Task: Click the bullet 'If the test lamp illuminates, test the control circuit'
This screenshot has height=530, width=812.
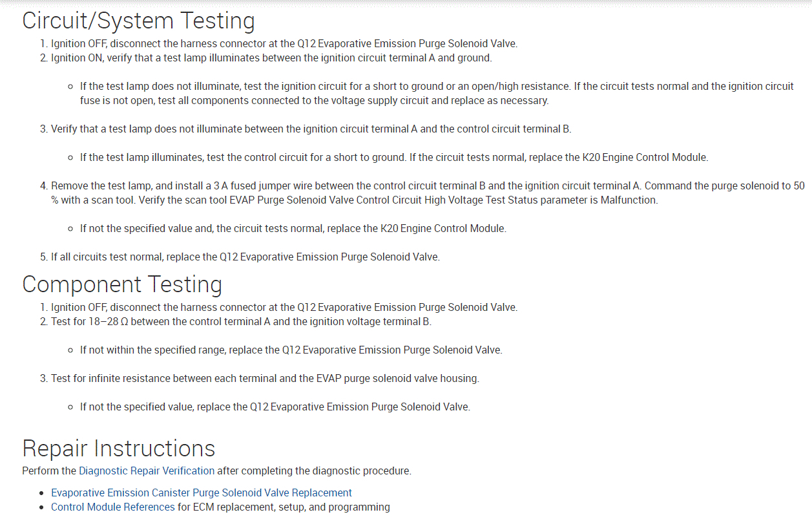Action: tap(393, 157)
